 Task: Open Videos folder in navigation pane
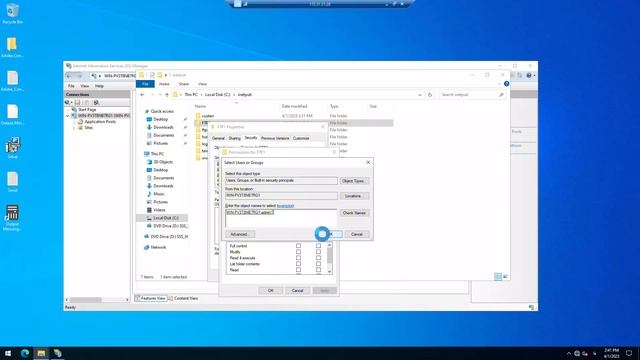[159, 210]
